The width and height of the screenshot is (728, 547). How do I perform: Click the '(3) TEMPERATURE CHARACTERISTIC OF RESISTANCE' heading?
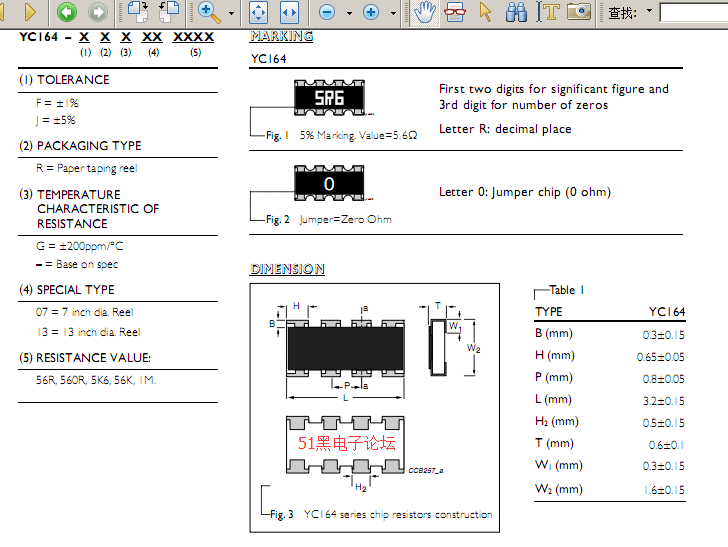pos(89,209)
